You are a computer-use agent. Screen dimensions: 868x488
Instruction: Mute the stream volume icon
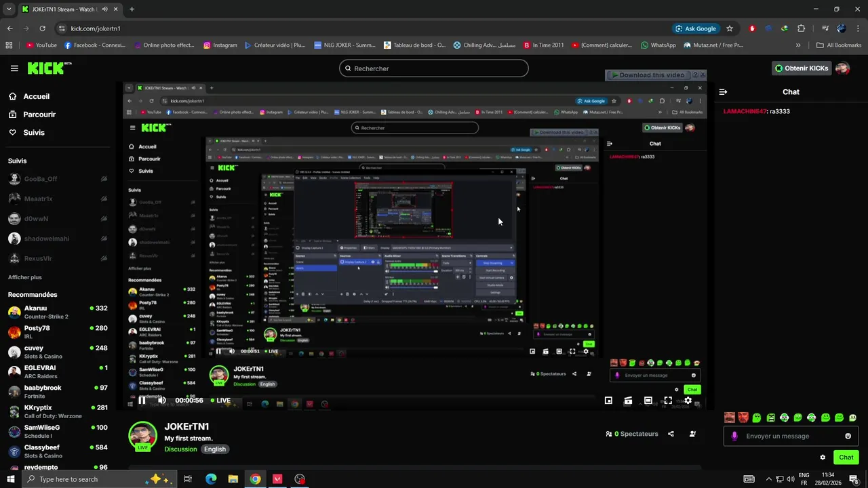[x=161, y=400]
